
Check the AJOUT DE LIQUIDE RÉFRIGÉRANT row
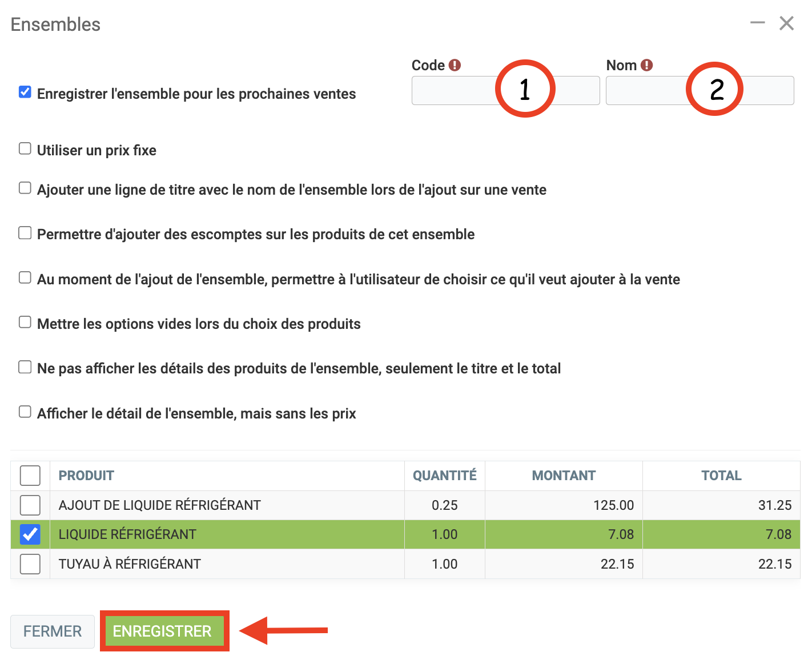click(x=30, y=505)
